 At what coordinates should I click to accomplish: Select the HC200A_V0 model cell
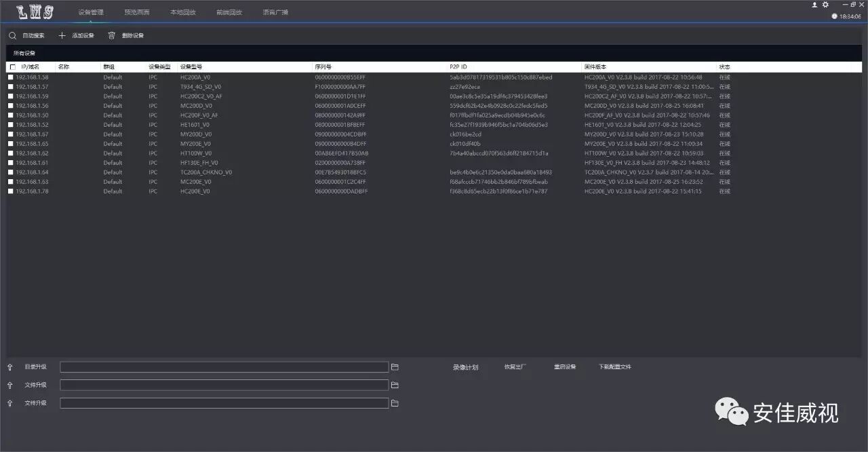tap(195, 77)
